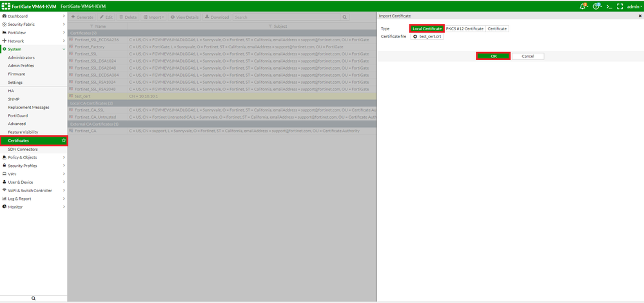This screenshot has width=644, height=303.
Task: Click the Security Profiles lock icon
Action: (x=4, y=166)
